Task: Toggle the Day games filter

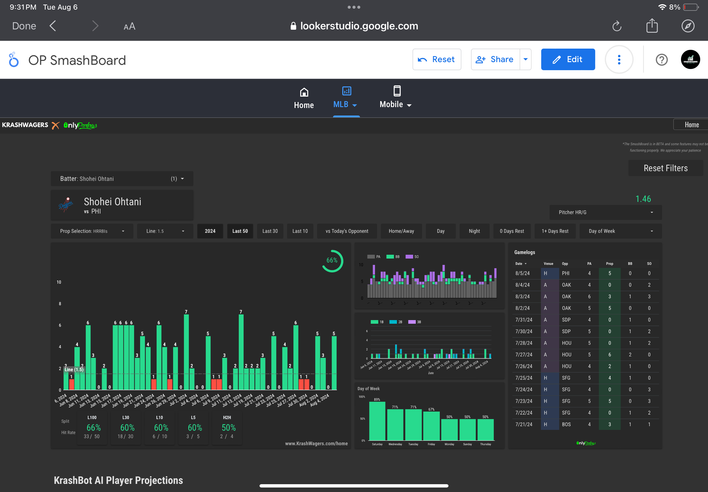Action: (441, 231)
